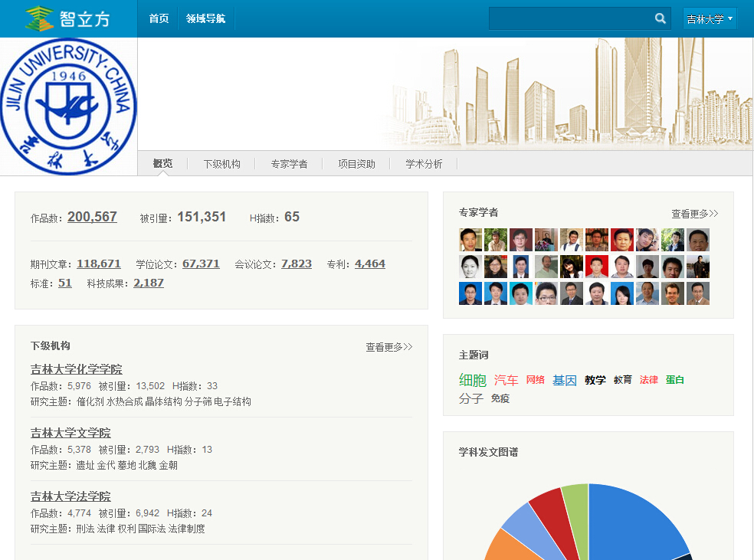Open the 项目资助 tab
The width and height of the screenshot is (754, 560).
(356, 164)
